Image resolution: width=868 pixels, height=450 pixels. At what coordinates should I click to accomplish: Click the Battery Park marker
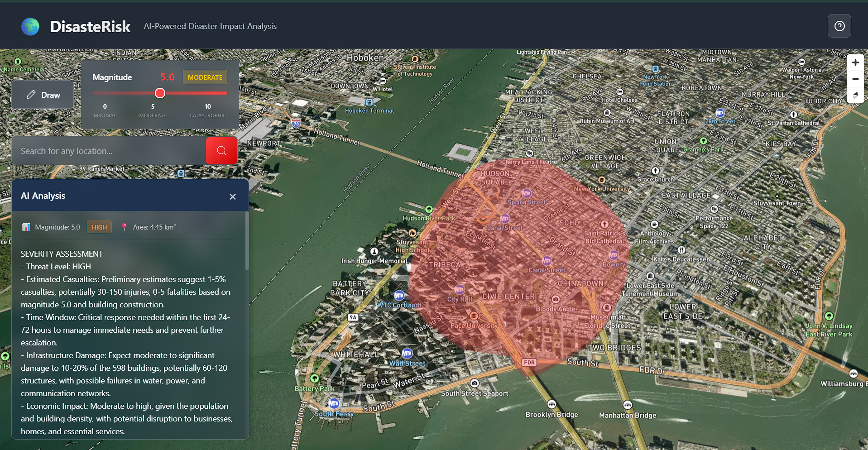(315, 378)
